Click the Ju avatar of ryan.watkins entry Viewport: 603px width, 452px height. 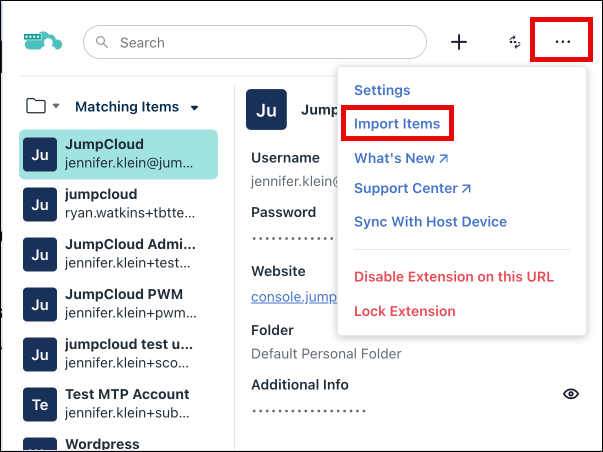click(40, 204)
